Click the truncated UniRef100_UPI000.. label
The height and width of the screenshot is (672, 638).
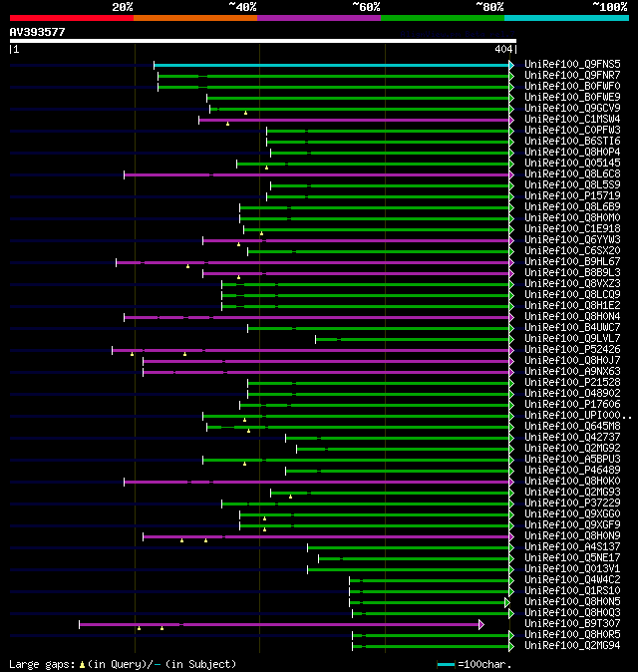pos(578,416)
